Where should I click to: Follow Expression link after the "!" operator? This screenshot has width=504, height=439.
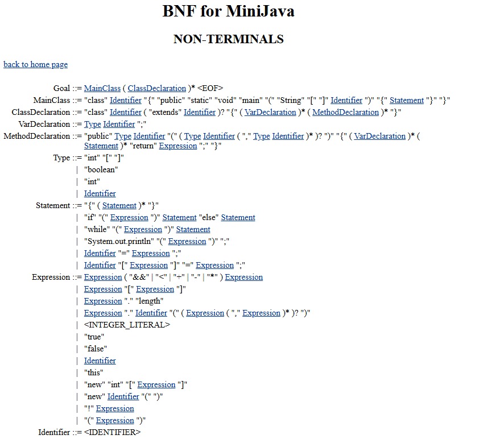(x=115, y=408)
